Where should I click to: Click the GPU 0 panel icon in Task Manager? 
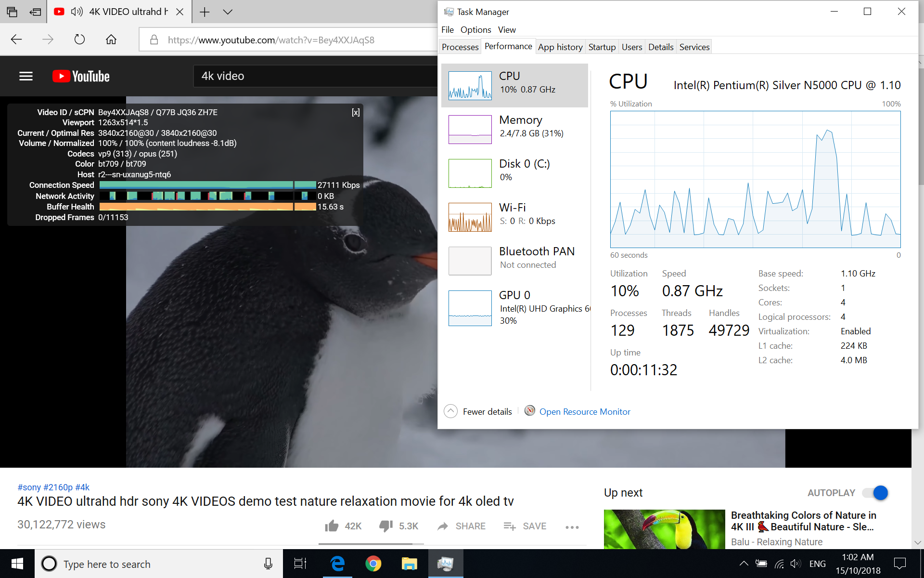click(x=470, y=308)
